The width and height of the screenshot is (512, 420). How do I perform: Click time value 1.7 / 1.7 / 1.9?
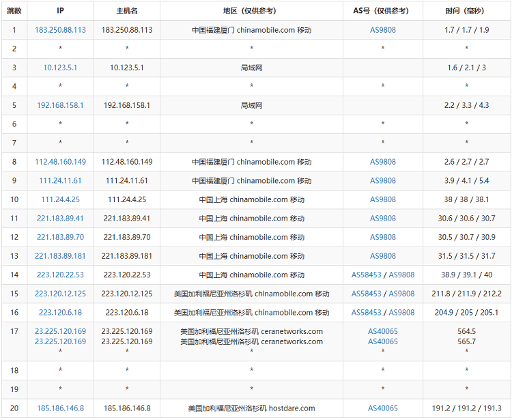tap(467, 30)
